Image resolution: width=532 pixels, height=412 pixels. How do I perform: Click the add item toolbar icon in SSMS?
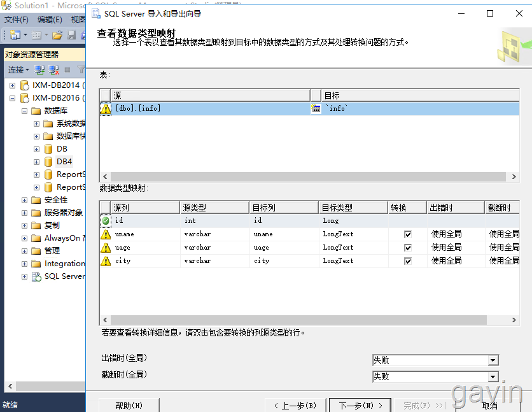(x=36, y=34)
